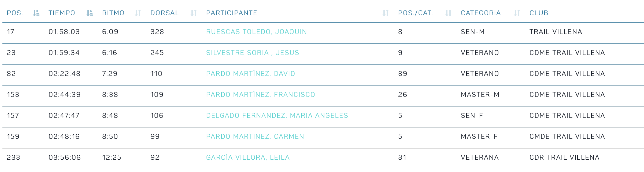
Task: Open Pardo Martinez, Carmen participant link
Action: pyautogui.click(x=255, y=137)
